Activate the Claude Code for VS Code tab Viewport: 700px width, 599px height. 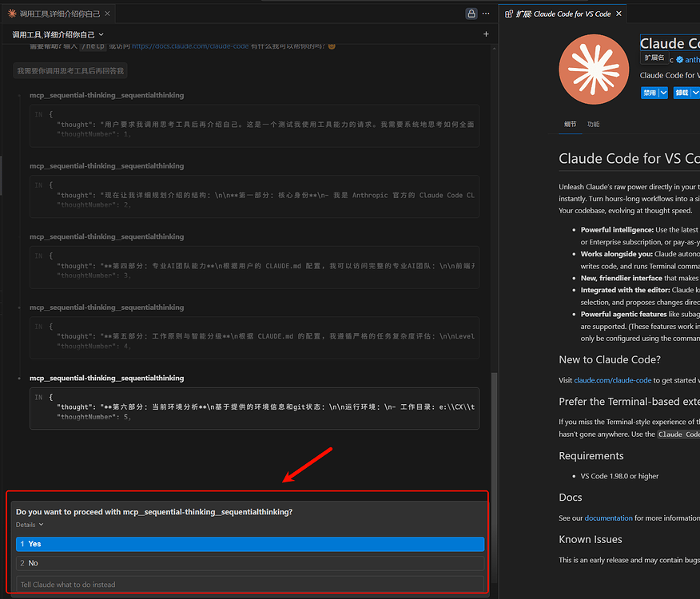pyautogui.click(x=563, y=14)
